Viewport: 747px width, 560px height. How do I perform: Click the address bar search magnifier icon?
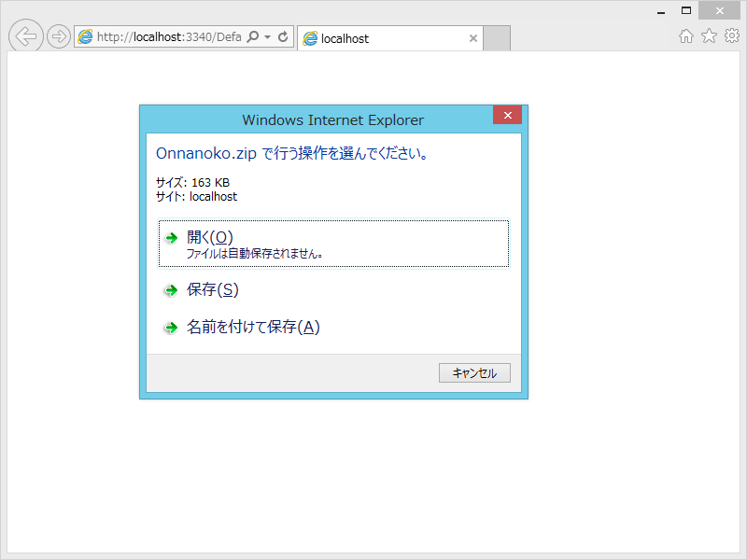pos(253,36)
